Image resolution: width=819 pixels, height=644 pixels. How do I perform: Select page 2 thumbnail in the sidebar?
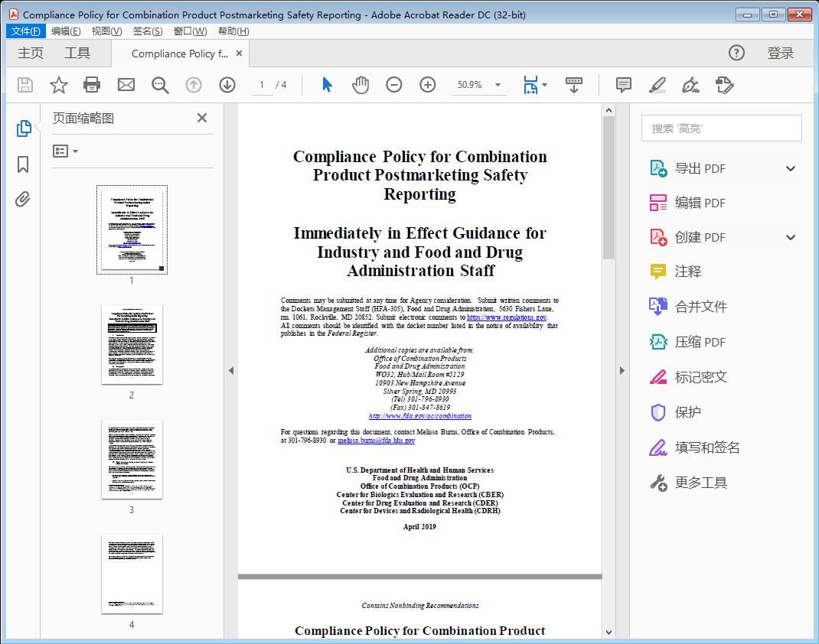point(131,344)
